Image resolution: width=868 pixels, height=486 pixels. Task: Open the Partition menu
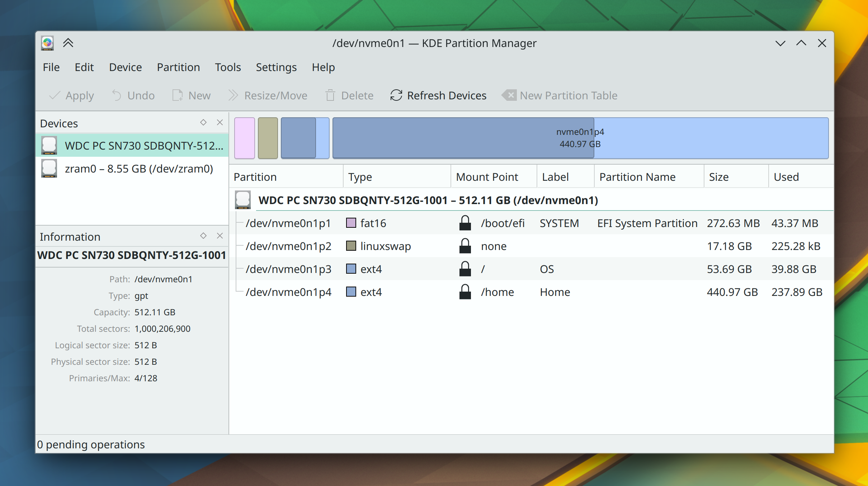click(178, 67)
